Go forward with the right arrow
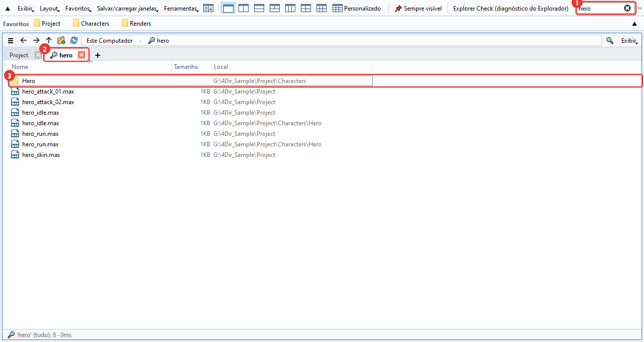This screenshot has width=644, height=342. tap(36, 41)
